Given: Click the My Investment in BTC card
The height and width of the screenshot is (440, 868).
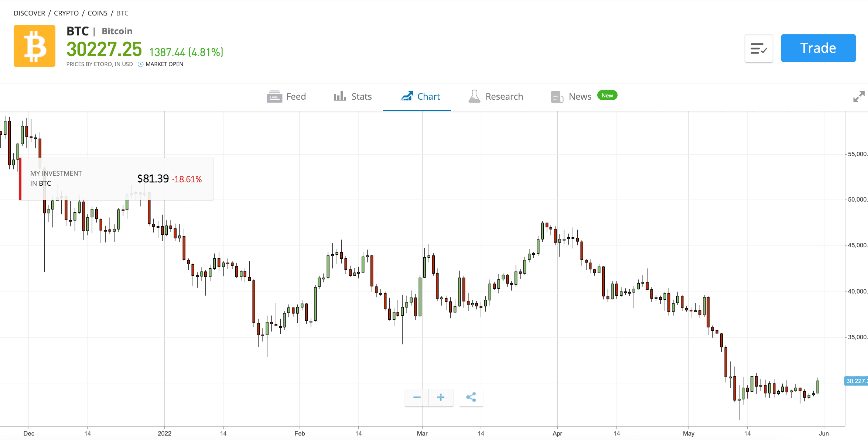Looking at the screenshot, I should coord(116,179).
